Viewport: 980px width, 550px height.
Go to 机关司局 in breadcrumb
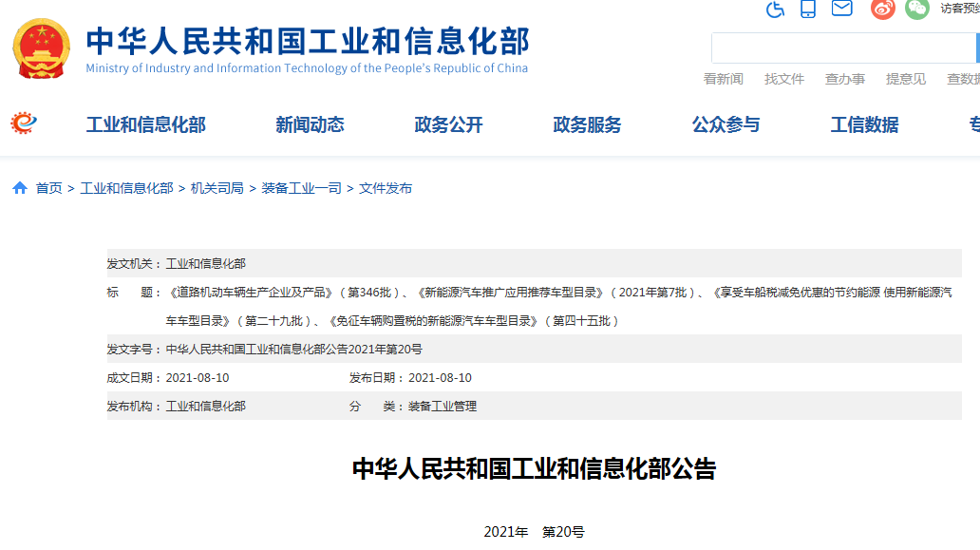pyautogui.click(x=217, y=188)
